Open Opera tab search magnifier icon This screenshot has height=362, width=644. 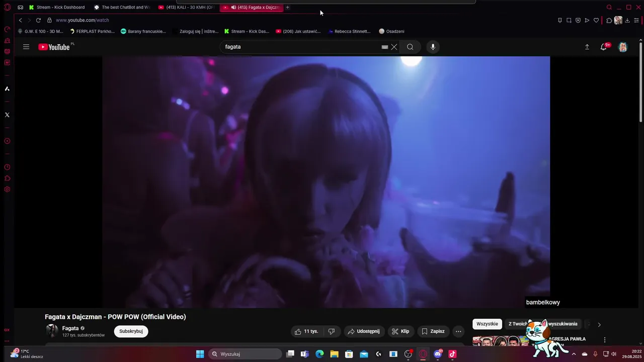click(x=609, y=8)
